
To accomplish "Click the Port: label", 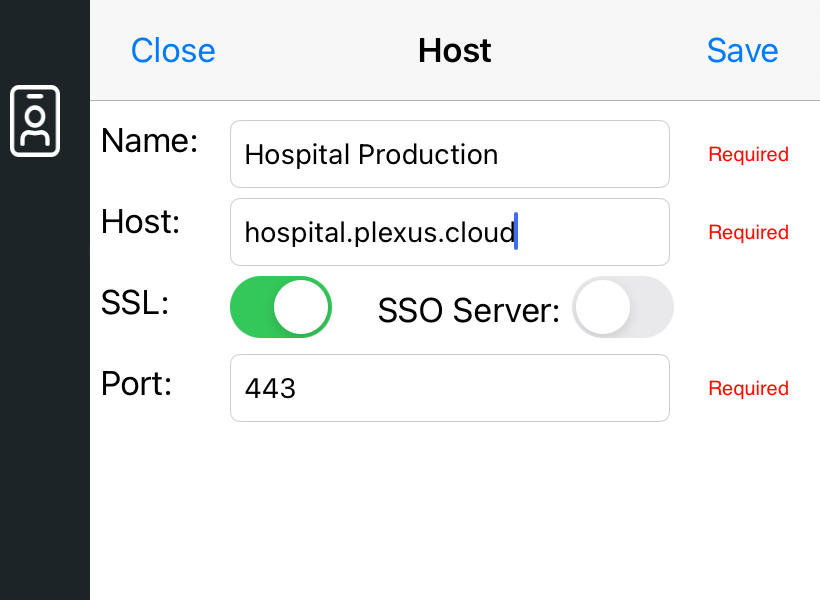I will coord(136,383).
